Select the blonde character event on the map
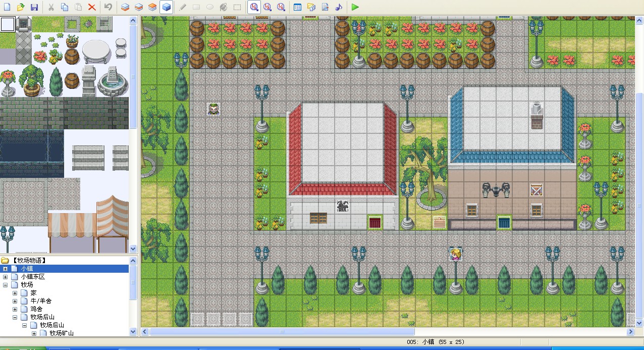The image size is (644, 350). (456, 255)
